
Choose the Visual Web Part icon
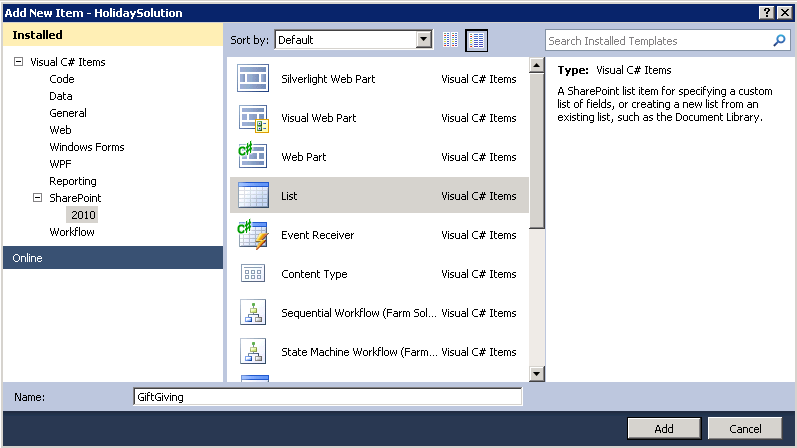(x=253, y=118)
